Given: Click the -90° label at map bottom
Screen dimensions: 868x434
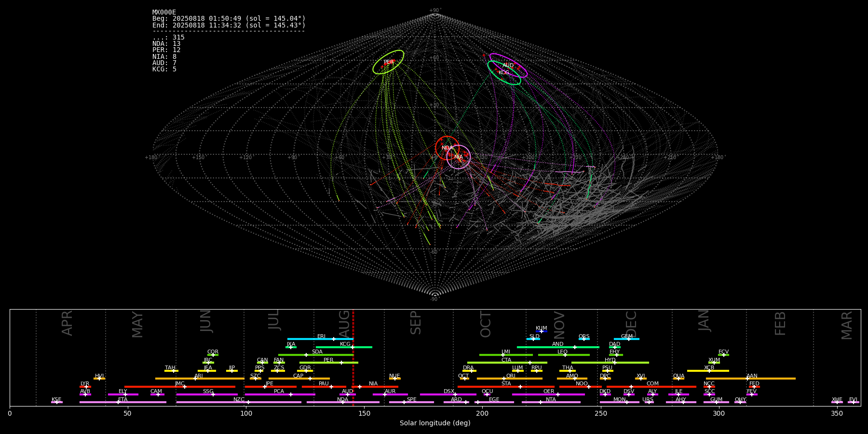Looking at the screenshot, I should [434, 299].
